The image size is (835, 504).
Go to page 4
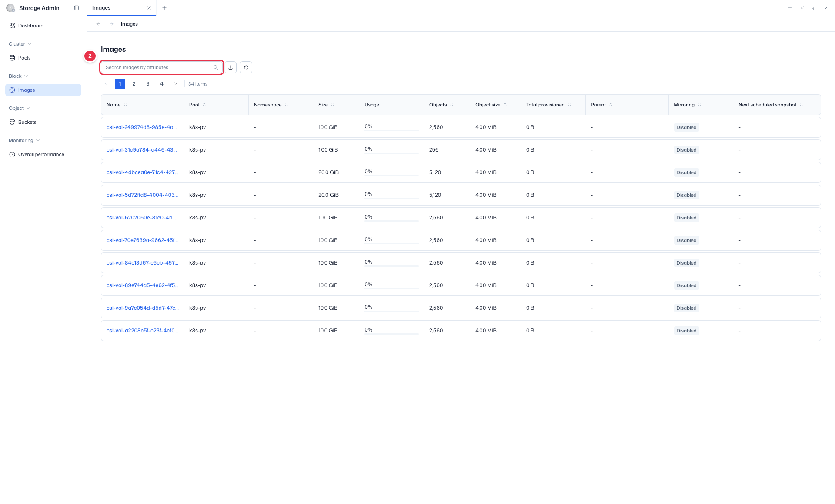(162, 84)
